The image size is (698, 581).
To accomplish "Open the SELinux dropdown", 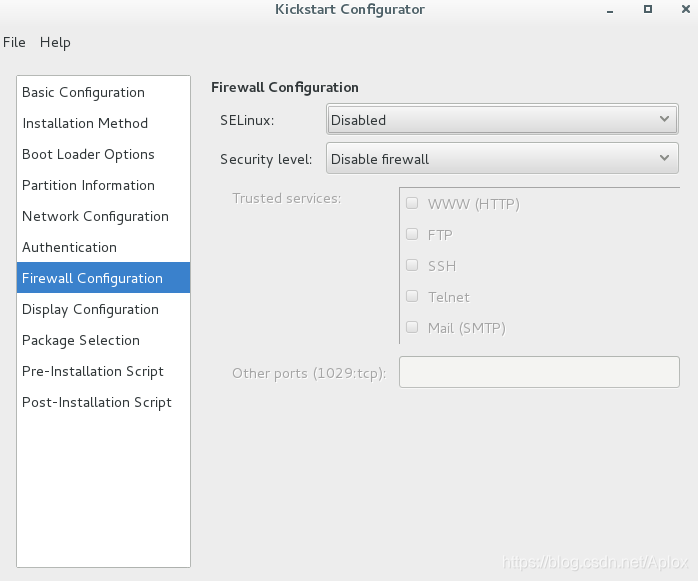I will click(502, 119).
